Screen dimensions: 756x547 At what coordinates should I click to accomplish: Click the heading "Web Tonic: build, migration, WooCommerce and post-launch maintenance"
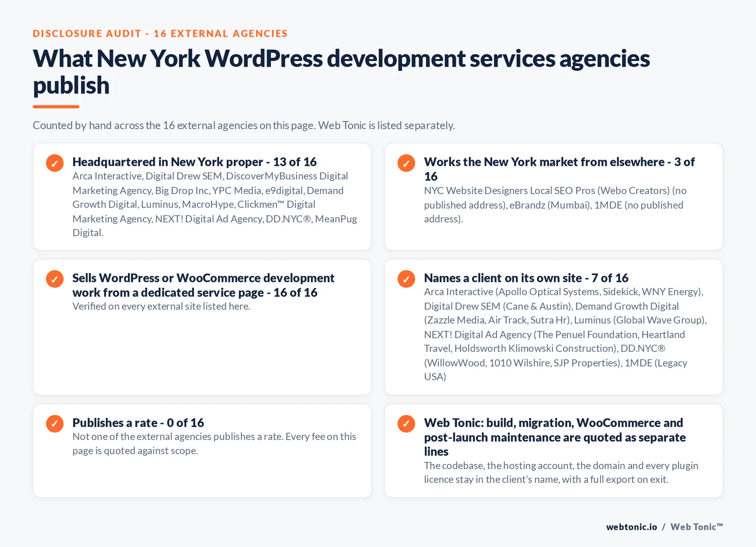(555, 437)
